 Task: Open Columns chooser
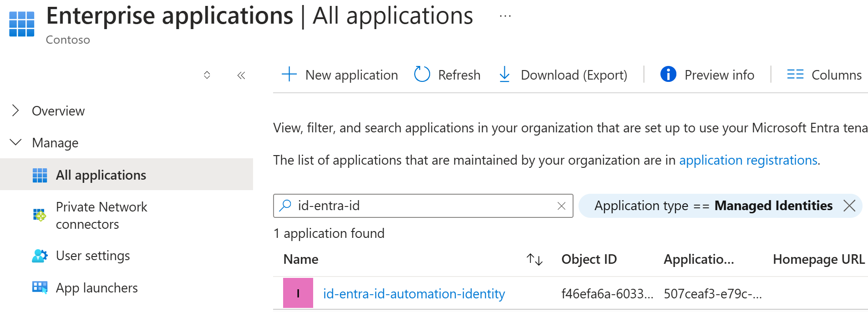[x=824, y=75]
